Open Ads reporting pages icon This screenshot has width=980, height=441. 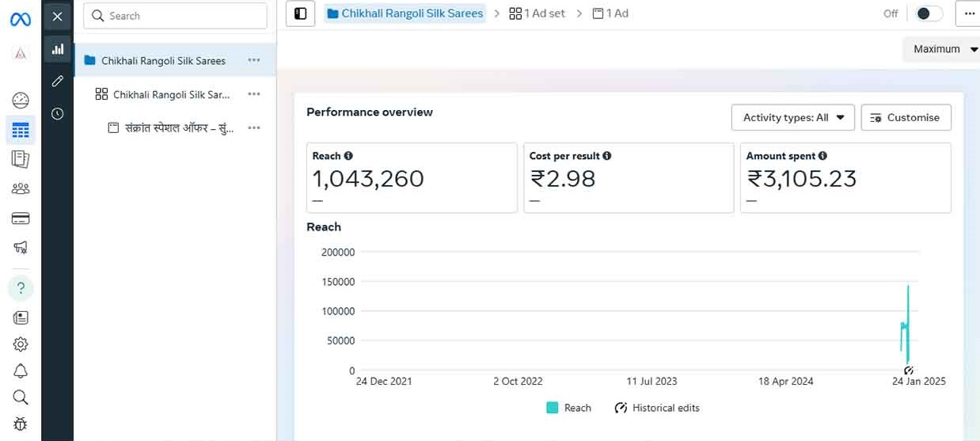(21, 159)
